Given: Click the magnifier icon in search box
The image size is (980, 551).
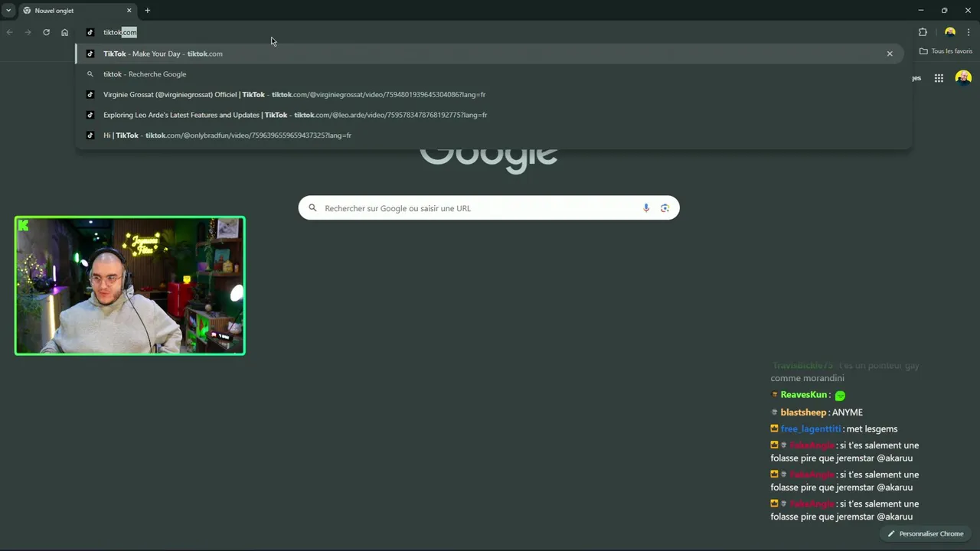Looking at the screenshot, I should 312,208.
